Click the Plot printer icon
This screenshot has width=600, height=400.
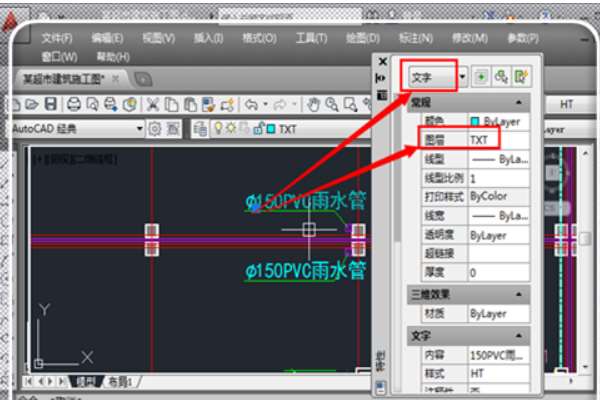(74, 104)
